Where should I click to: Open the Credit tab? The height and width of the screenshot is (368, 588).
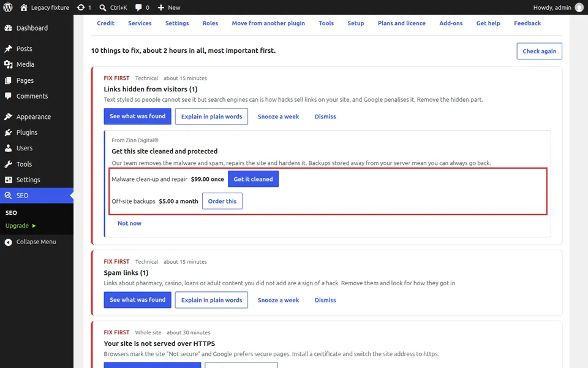[x=105, y=23]
